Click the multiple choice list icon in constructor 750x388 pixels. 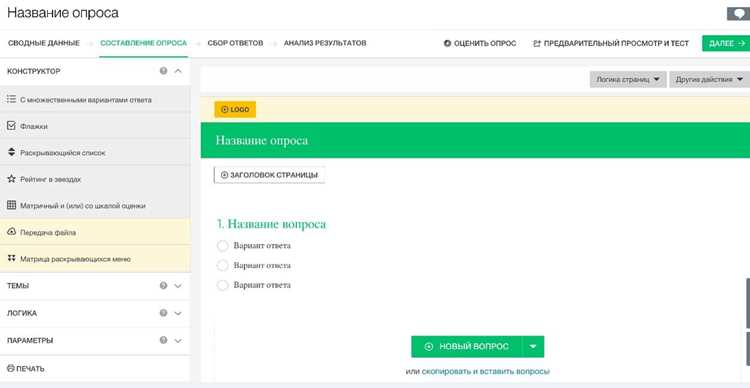coord(12,100)
